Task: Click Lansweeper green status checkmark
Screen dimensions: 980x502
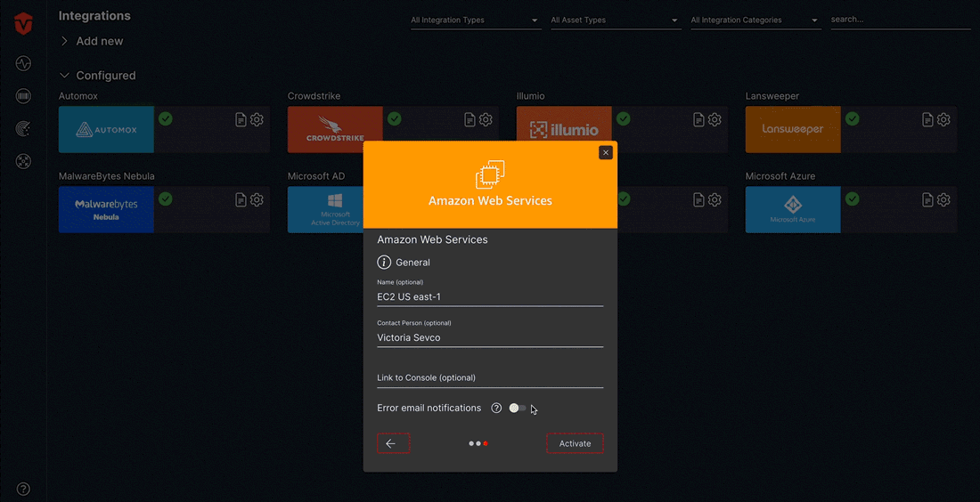Action: pyautogui.click(x=853, y=118)
